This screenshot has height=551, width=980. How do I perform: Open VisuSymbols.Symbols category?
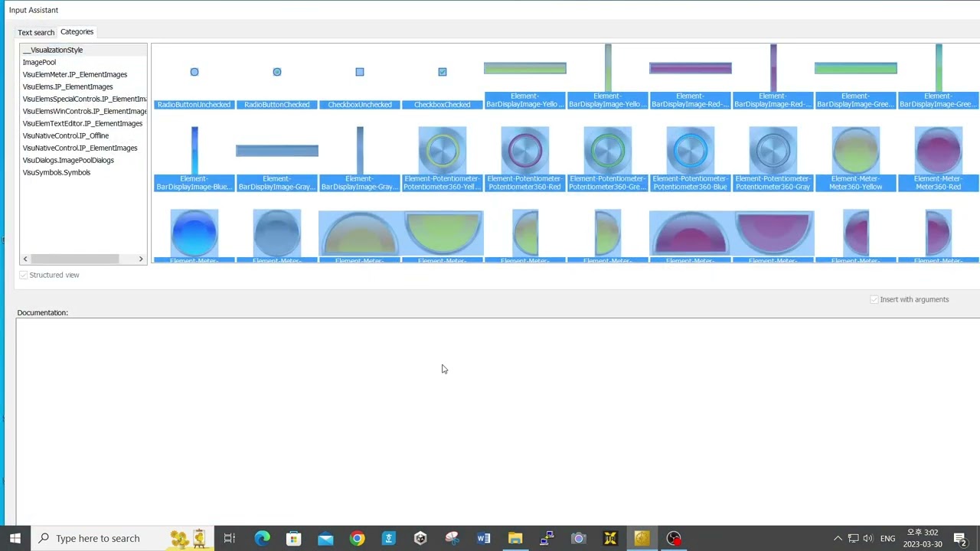tap(57, 172)
